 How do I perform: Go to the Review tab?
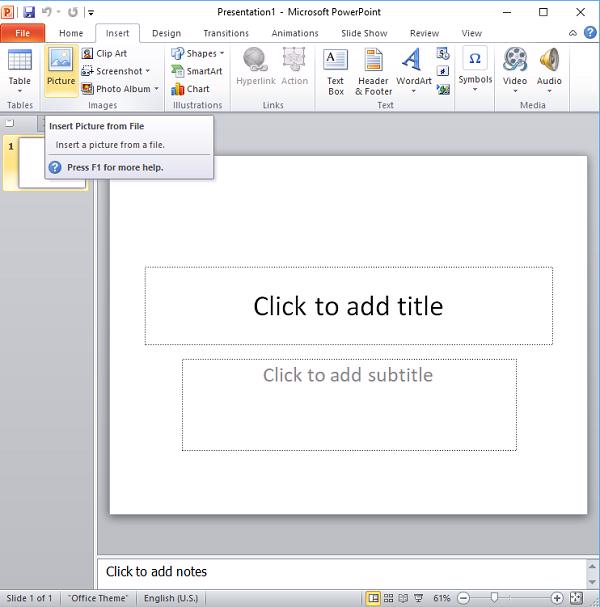424,33
